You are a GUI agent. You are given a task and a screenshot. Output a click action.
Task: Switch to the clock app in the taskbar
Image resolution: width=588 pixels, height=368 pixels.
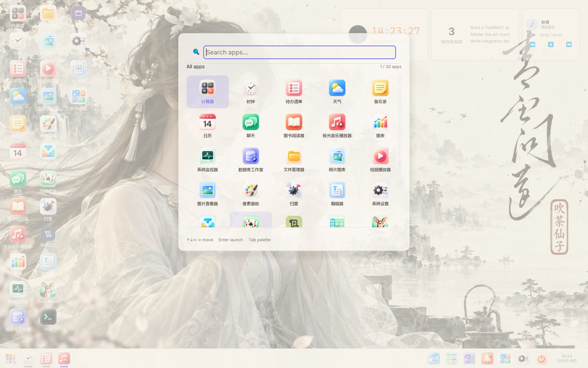28,359
